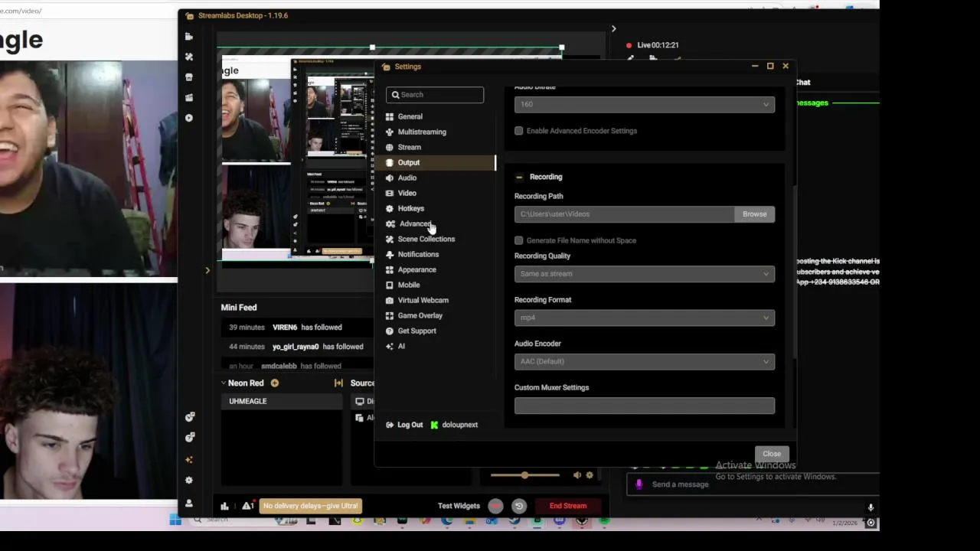Viewport: 980px width, 551px height.
Task: Click the Recording Path text field
Action: point(624,214)
